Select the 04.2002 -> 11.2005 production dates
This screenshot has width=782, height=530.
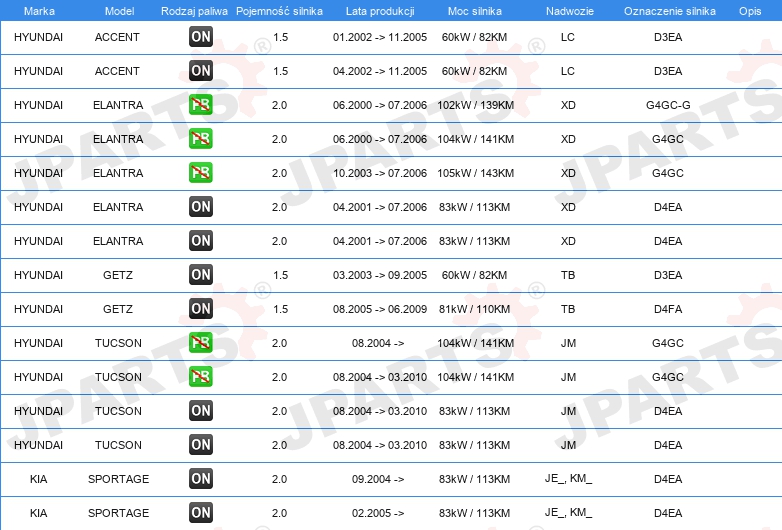coord(380,71)
